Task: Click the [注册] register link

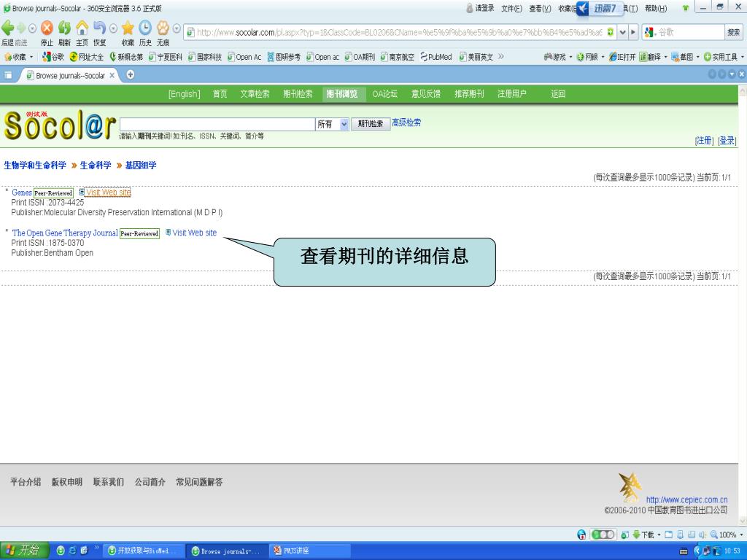Action: tap(704, 141)
